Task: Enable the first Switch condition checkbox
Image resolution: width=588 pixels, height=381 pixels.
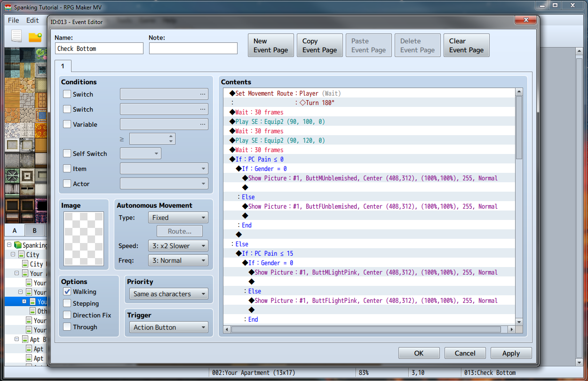Action: click(x=67, y=94)
